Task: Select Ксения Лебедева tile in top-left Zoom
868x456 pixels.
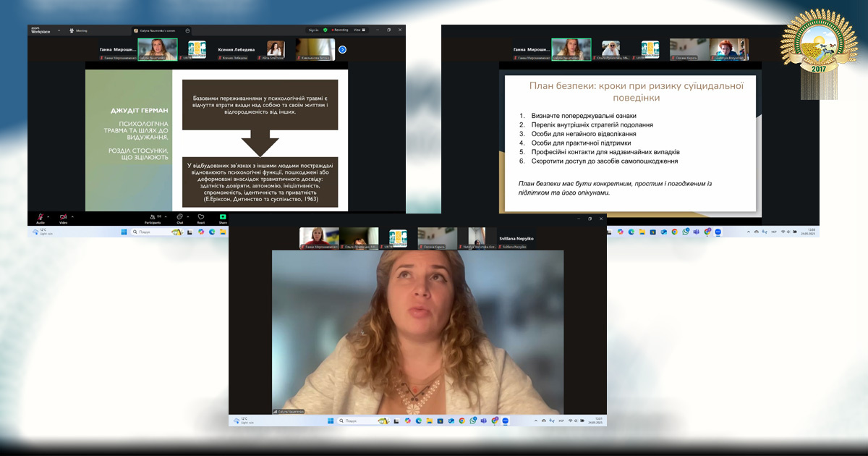Action: click(x=237, y=49)
